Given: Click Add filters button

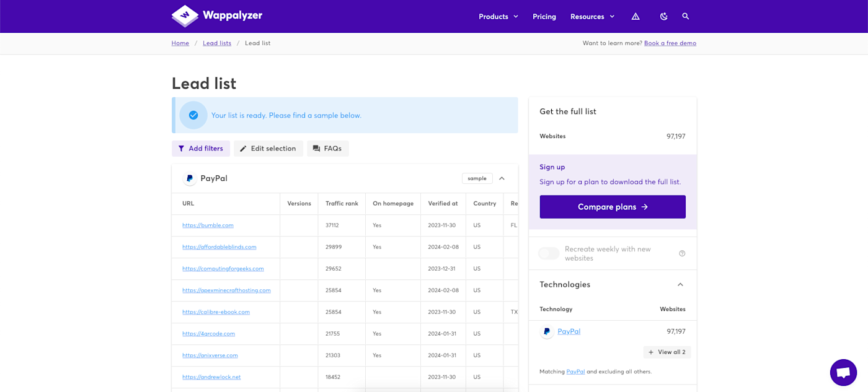Looking at the screenshot, I should coord(201,149).
